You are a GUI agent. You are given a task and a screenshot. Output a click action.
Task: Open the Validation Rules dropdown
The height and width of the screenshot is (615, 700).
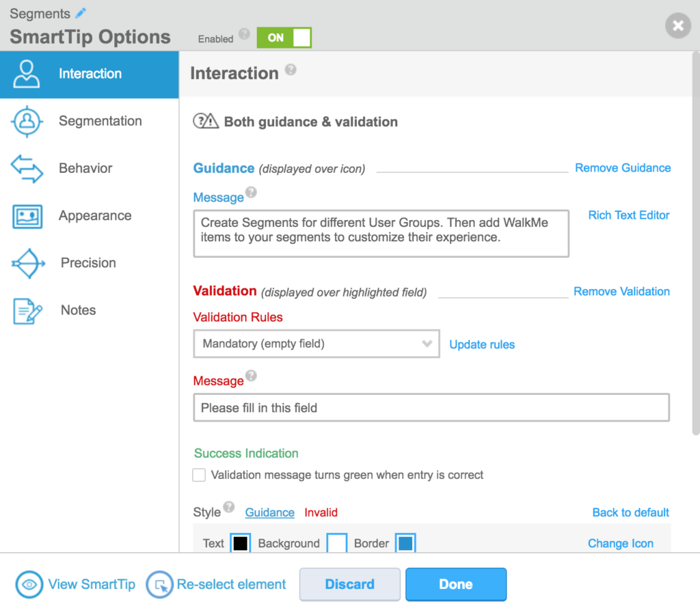click(x=316, y=344)
